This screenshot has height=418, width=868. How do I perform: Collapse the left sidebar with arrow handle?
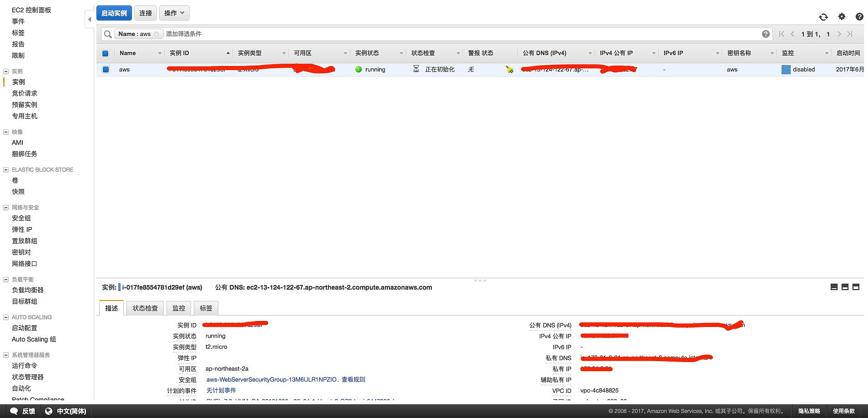[x=89, y=20]
